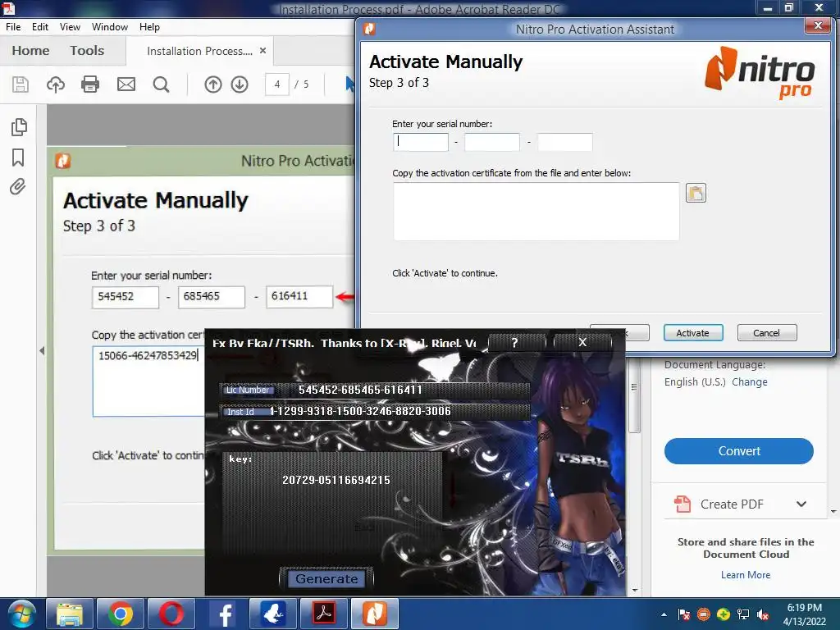Click the upload to cloud icon
840x630 pixels.
[x=56, y=84]
